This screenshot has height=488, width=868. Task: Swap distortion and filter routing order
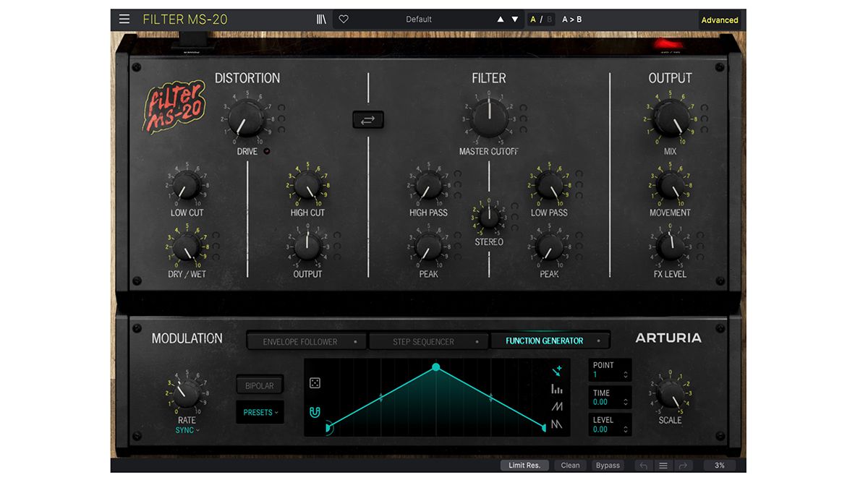[x=368, y=120]
